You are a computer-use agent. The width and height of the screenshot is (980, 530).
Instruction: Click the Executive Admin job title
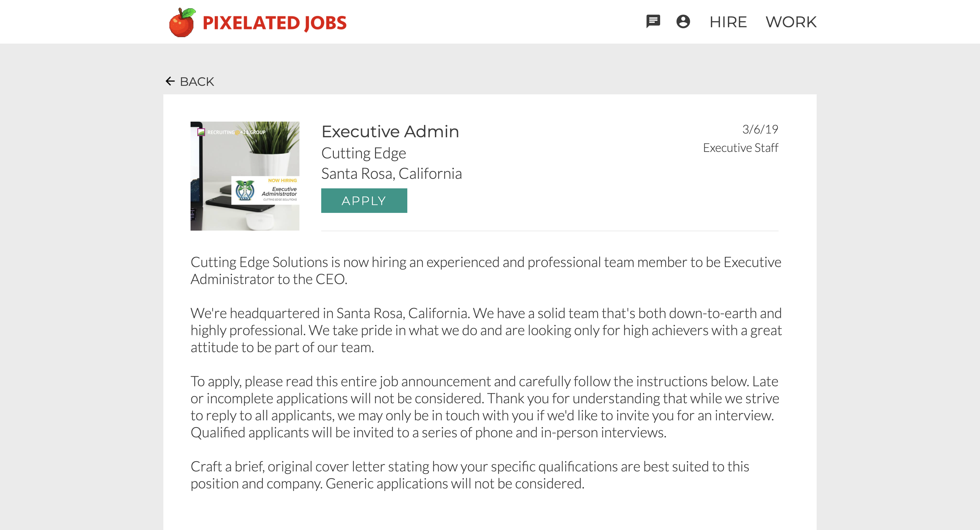(x=390, y=132)
